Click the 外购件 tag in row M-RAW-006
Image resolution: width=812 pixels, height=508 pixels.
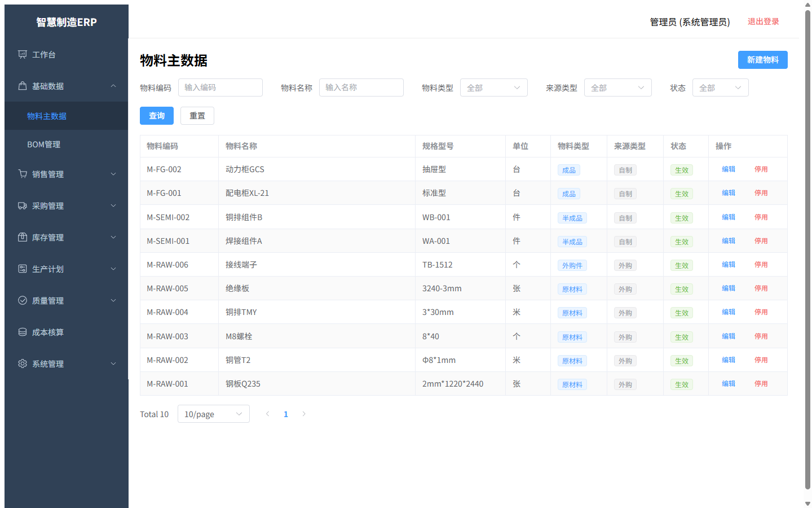click(x=572, y=265)
